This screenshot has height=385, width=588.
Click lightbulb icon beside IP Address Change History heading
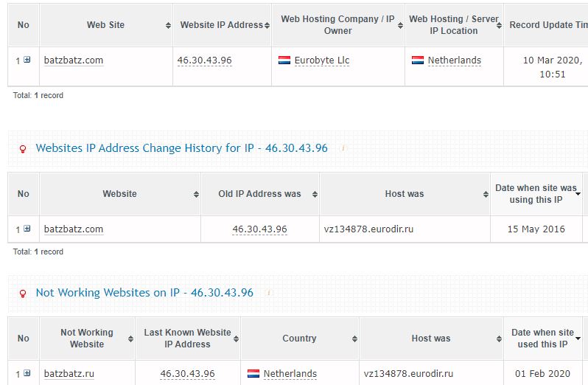pos(23,149)
